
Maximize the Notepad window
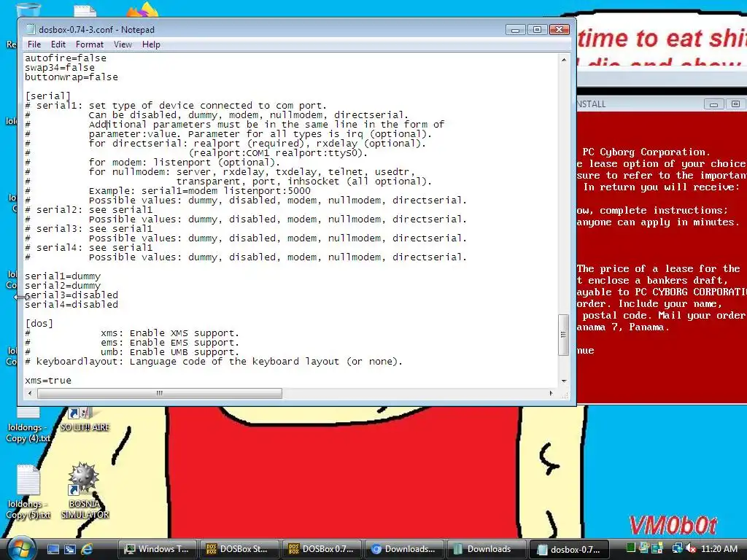click(537, 30)
